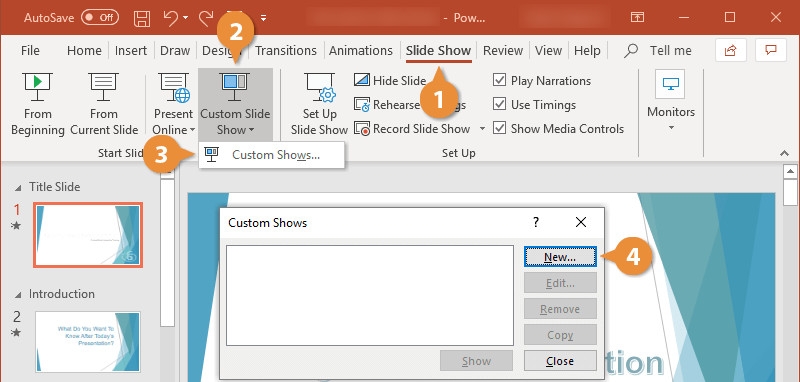This screenshot has width=800, height=382.
Task: Switch to the Transitions tab
Action: [x=286, y=50]
